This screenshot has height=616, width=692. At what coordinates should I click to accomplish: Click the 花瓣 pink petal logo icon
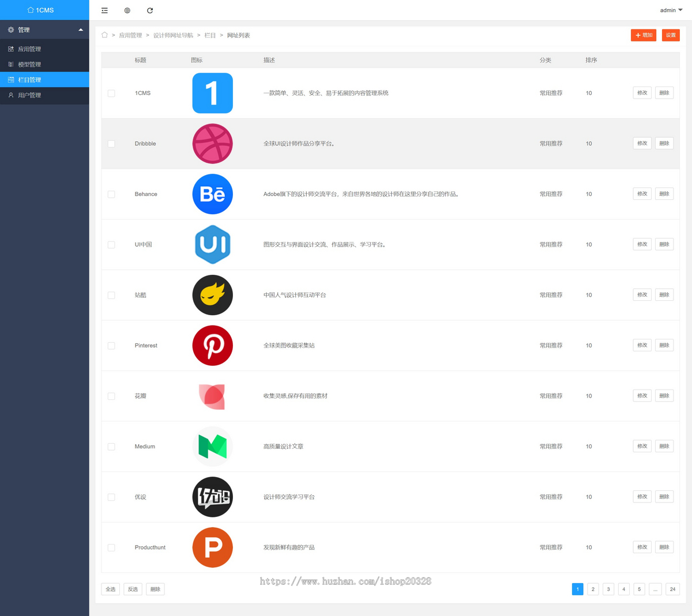click(212, 396)
